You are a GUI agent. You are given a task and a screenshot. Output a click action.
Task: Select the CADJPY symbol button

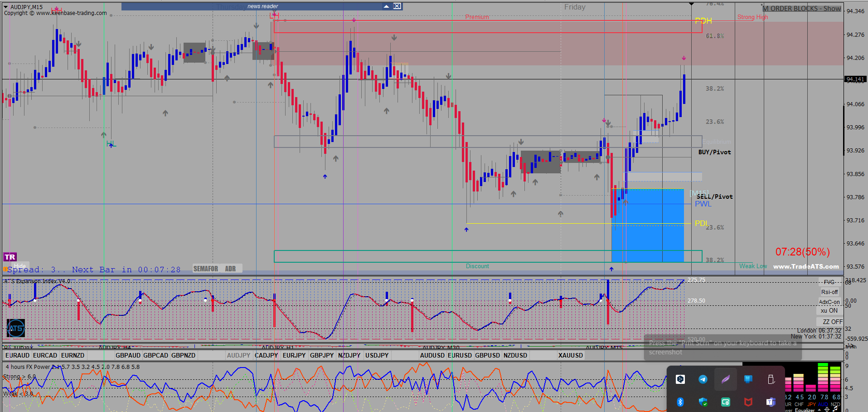(267, 355)
